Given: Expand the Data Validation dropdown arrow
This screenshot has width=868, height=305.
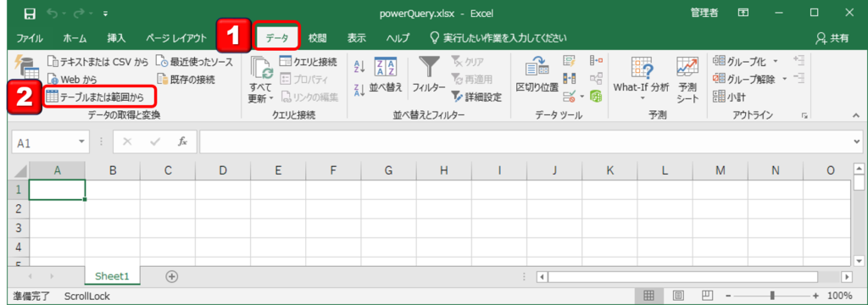Looking at the screenshot, I should pyautogui.click(x=581, y=97).
